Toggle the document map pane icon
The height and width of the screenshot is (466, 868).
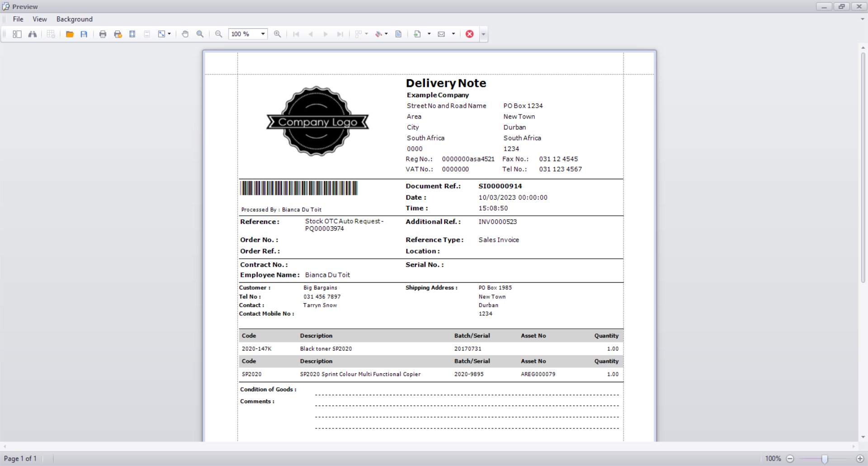17,34
